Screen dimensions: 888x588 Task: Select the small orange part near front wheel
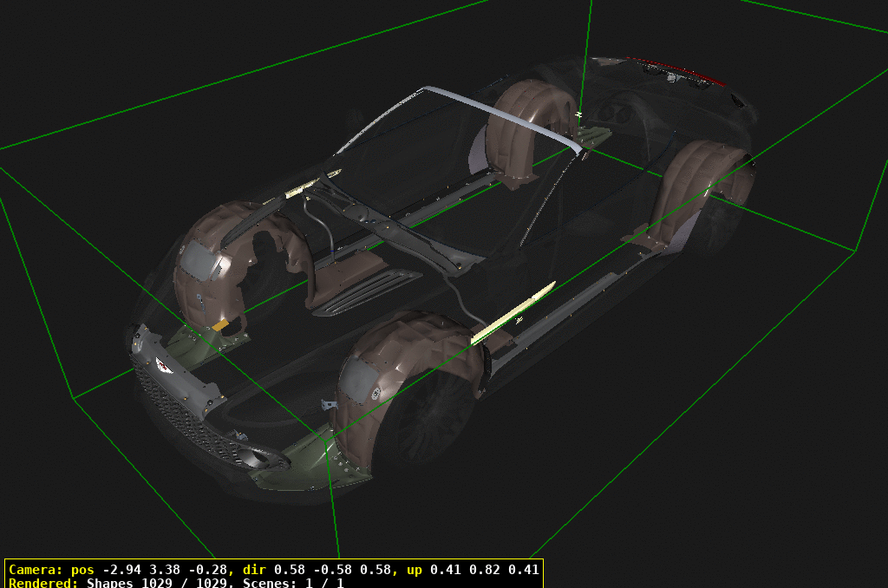coord(220,324)
